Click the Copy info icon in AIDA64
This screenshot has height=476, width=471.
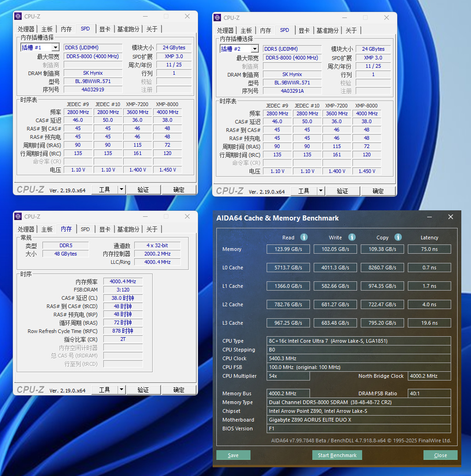pyautogui.click(x=398, y=237)
